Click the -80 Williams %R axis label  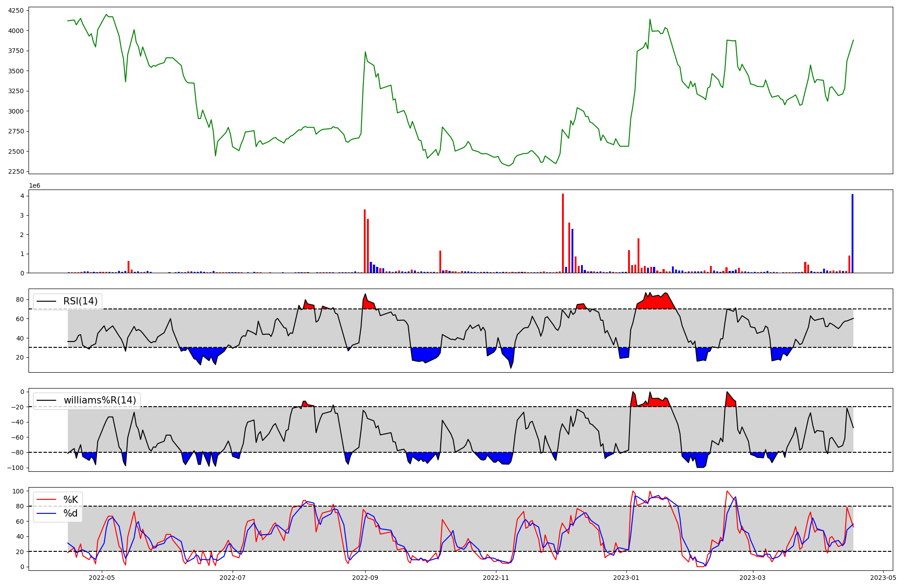[18, 452]
